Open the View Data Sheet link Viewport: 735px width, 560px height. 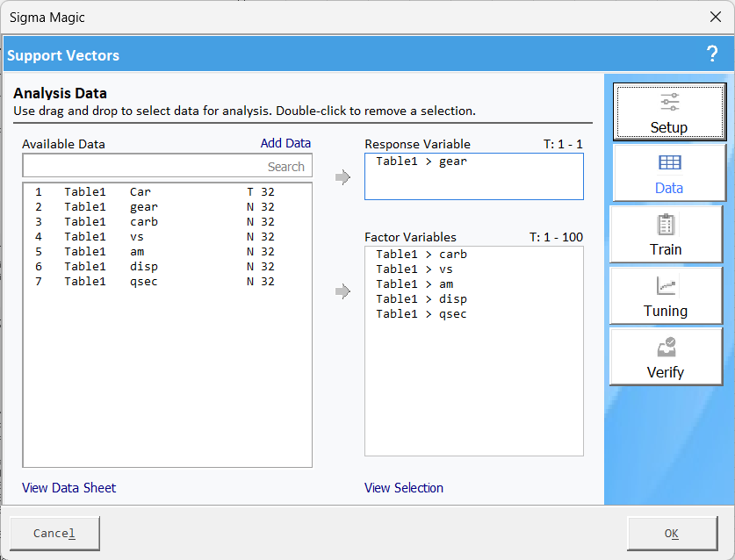point(68,488)
